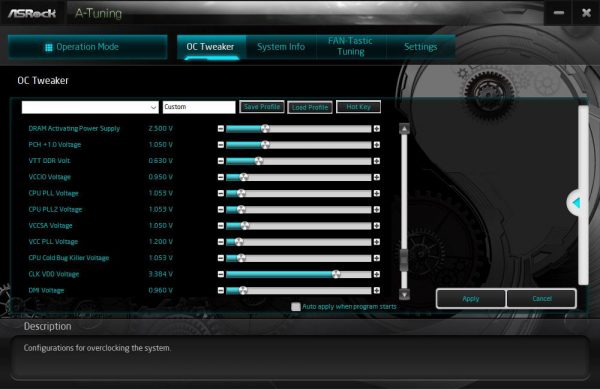
Task: Click the minus icon for CLK VDD Voltage
Action: tap(221, 274)
